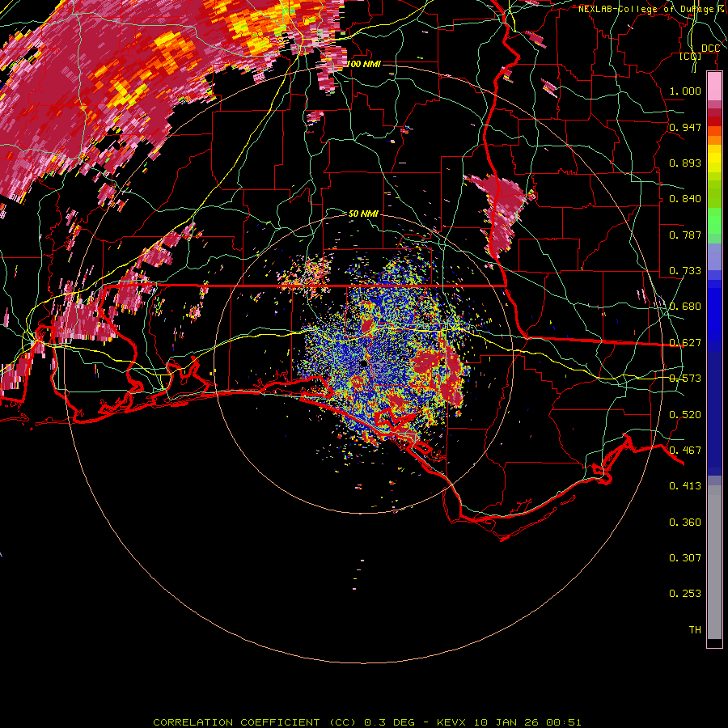Select the 0.360 scale value
The height and width of the screenshot is (728, 728).
(x=685, y=523)
